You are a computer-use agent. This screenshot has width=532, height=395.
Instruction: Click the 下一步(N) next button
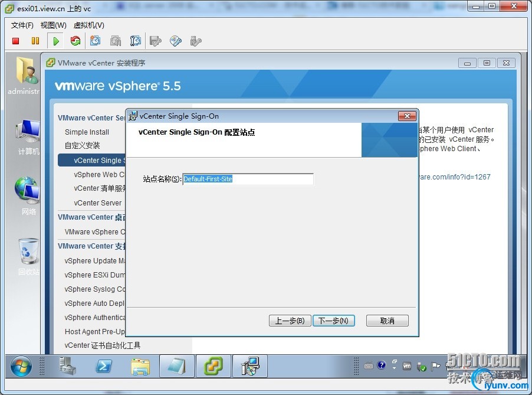coord(333,321)
